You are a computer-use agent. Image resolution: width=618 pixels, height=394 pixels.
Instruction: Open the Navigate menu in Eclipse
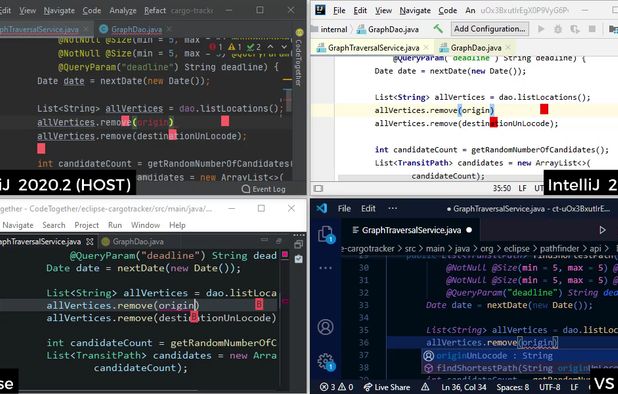(x=18, y=225)
